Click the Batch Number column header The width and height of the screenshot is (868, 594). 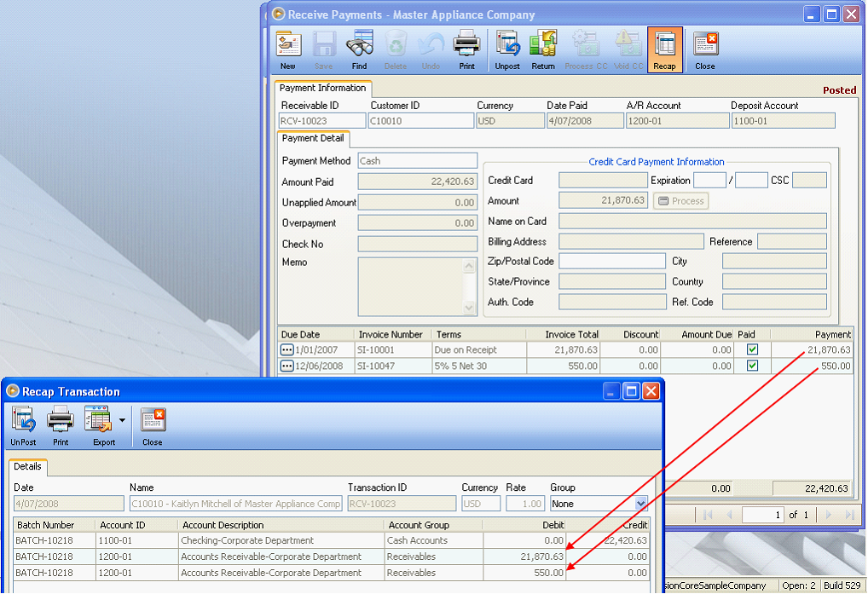pyautogui.click(x=54, y=526)
